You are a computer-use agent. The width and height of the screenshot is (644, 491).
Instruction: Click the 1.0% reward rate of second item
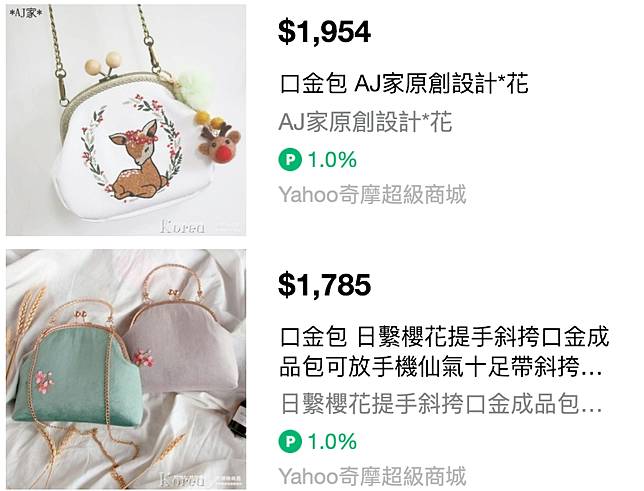pyautogui.click(x=332, y=441)
